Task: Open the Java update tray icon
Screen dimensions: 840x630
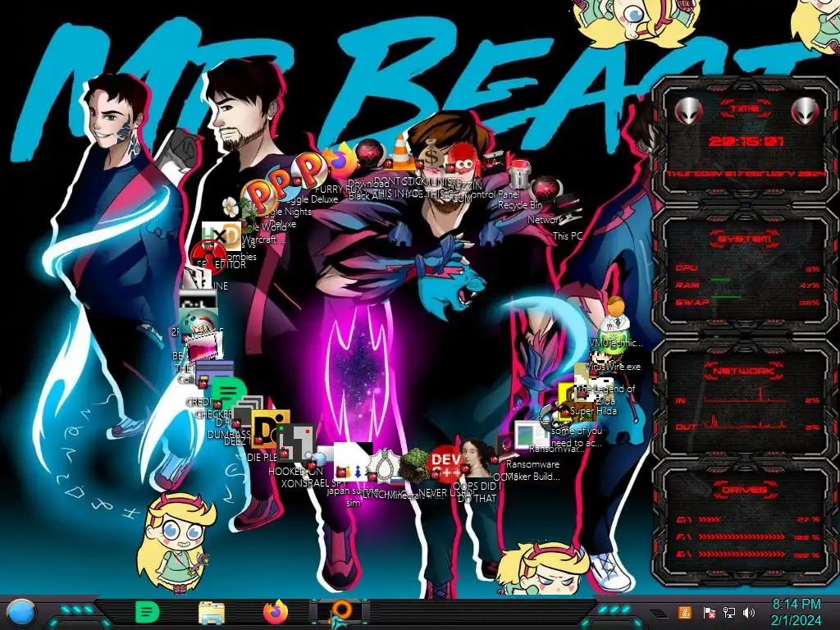Action: (x=685, y=613)
